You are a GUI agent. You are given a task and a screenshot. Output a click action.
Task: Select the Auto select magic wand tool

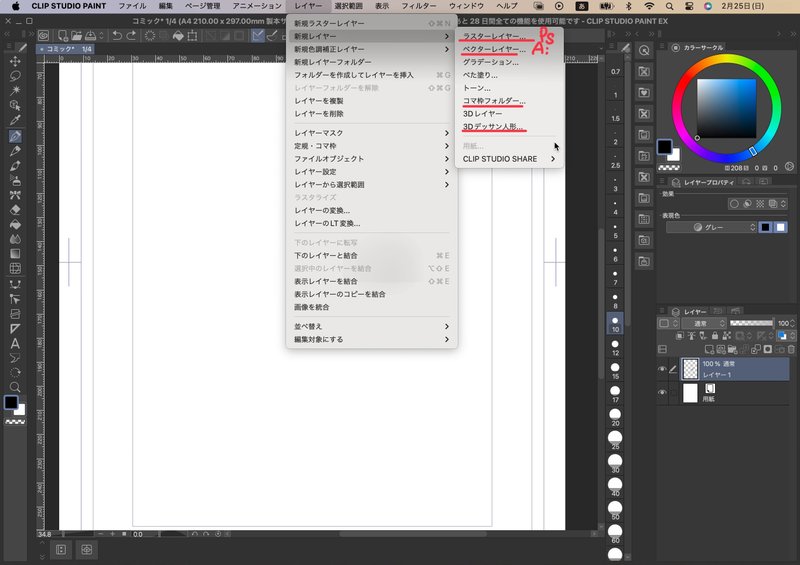coord(15,91)
